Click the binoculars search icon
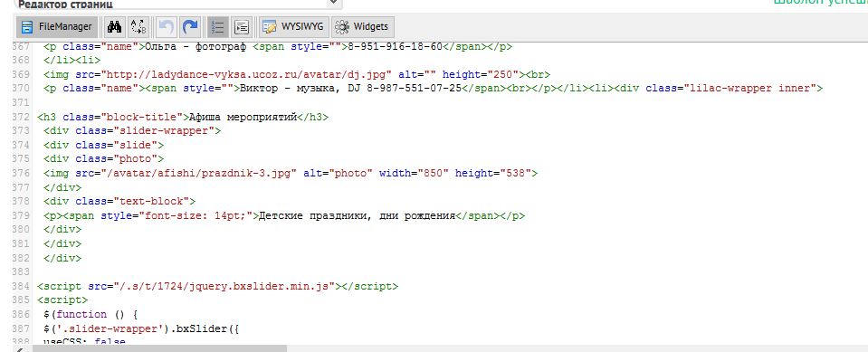 point(114,26)
